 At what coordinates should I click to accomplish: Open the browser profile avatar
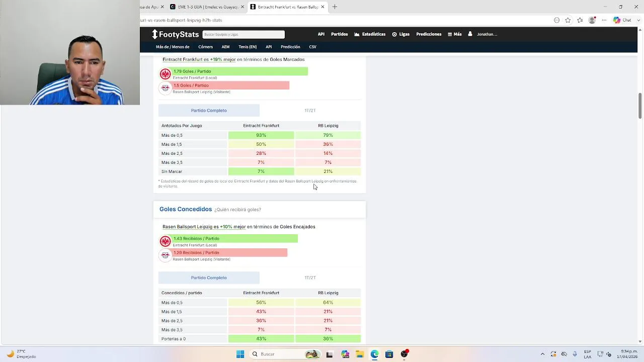pos(592,20)
